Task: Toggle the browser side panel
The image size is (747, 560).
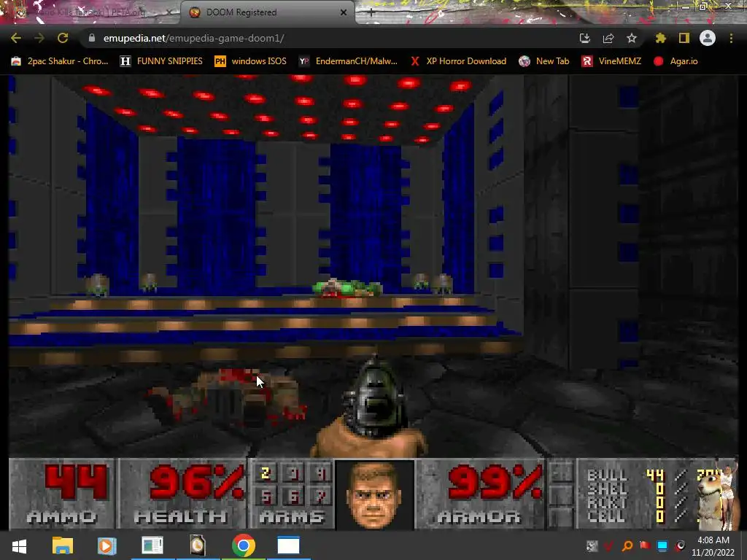Action: coord(684,38)
